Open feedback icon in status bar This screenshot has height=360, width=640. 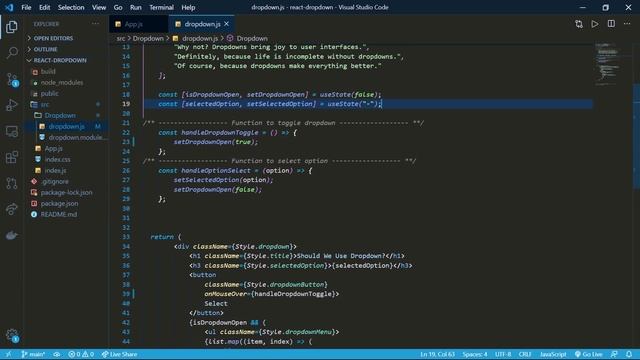click(x=614, y=354)
